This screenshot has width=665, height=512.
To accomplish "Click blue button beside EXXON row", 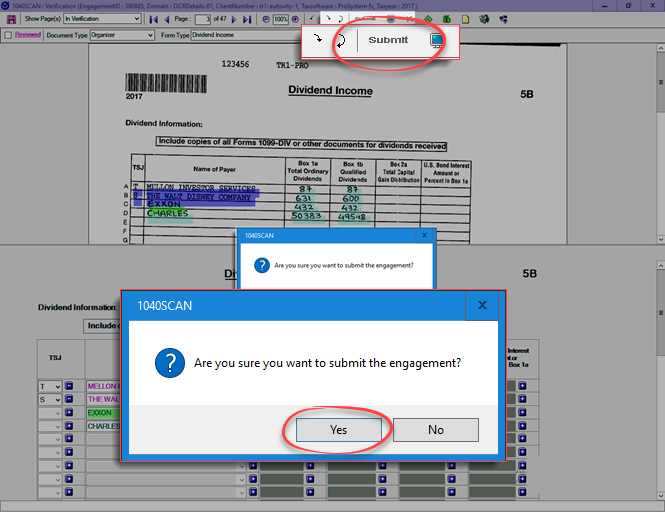I will pyautogui.click(x=70, y=412).
